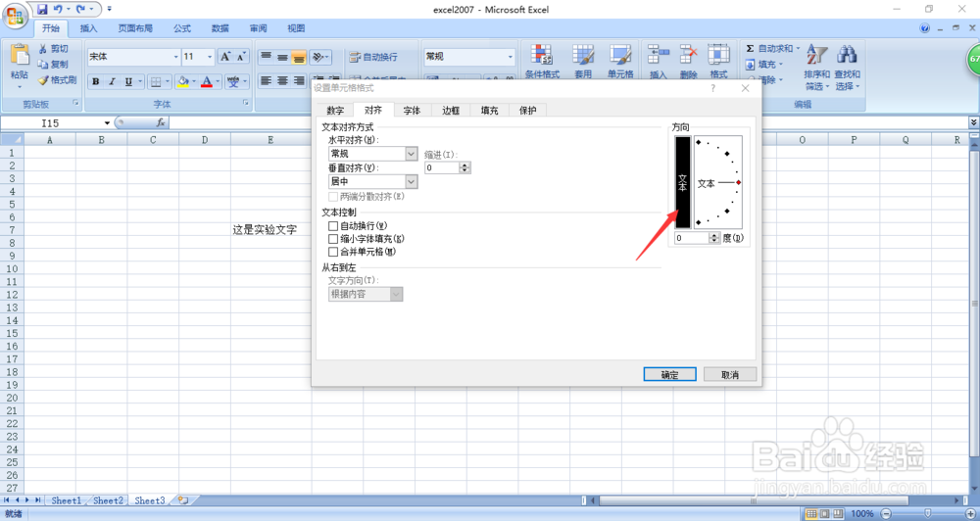This screenshot has width=980, height=521.
Task: Click the Shrink Font (smaller A) icon
Action: [241, 57]
